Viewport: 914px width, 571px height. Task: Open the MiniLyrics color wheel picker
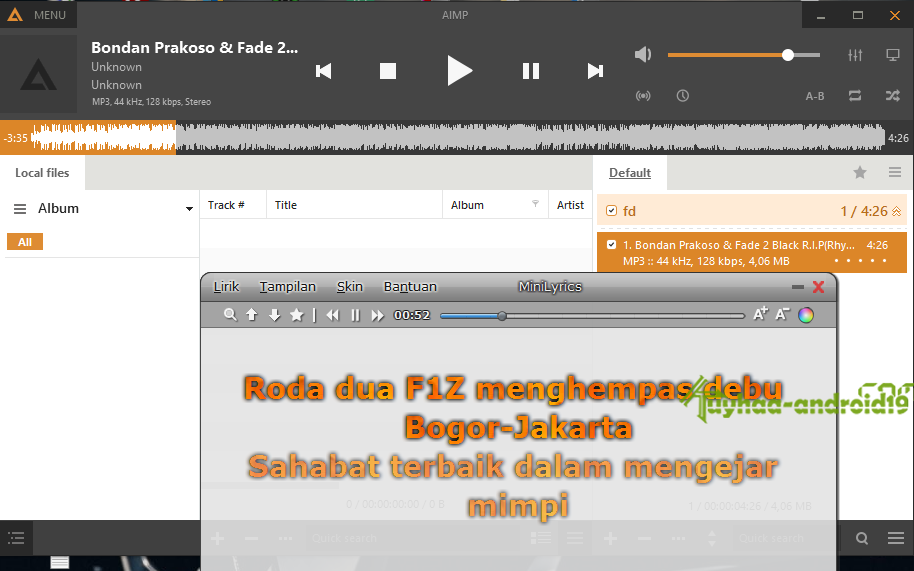tap(806, 315)
